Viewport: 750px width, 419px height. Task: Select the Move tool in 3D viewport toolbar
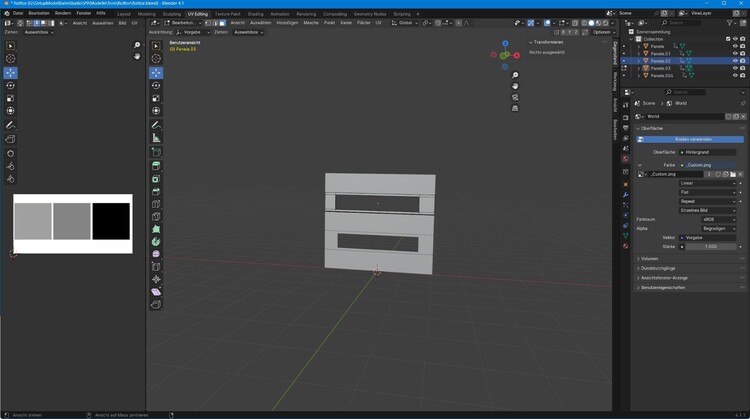click(x=156, y=72)
